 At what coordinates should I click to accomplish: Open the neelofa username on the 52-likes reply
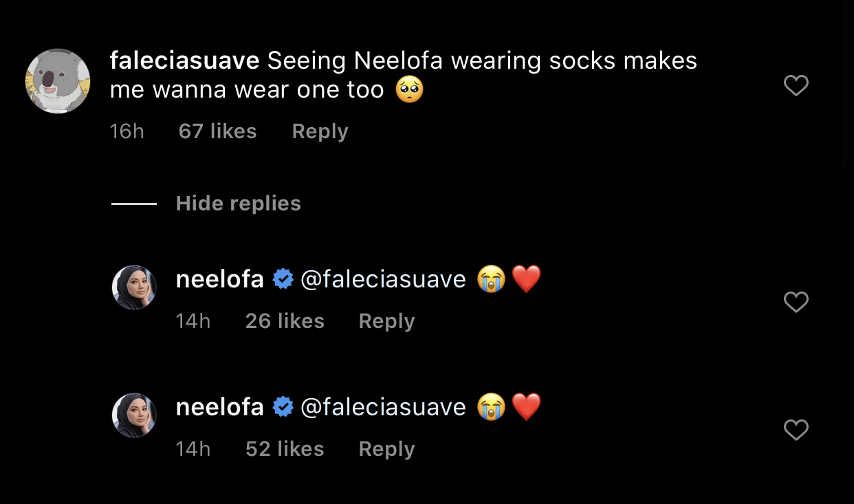pyautogui.click(x=219, y=408)
